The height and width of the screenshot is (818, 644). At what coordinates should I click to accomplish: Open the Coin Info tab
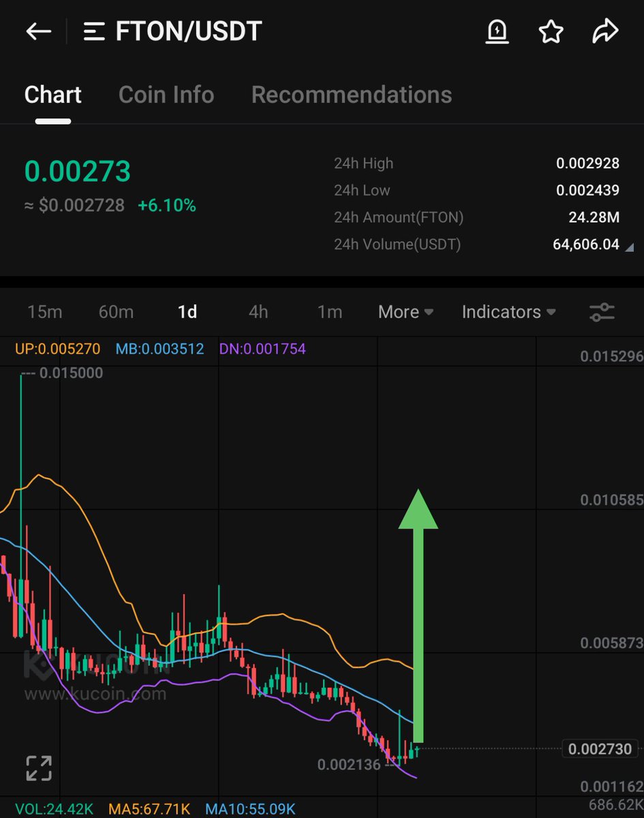point(166,95)
